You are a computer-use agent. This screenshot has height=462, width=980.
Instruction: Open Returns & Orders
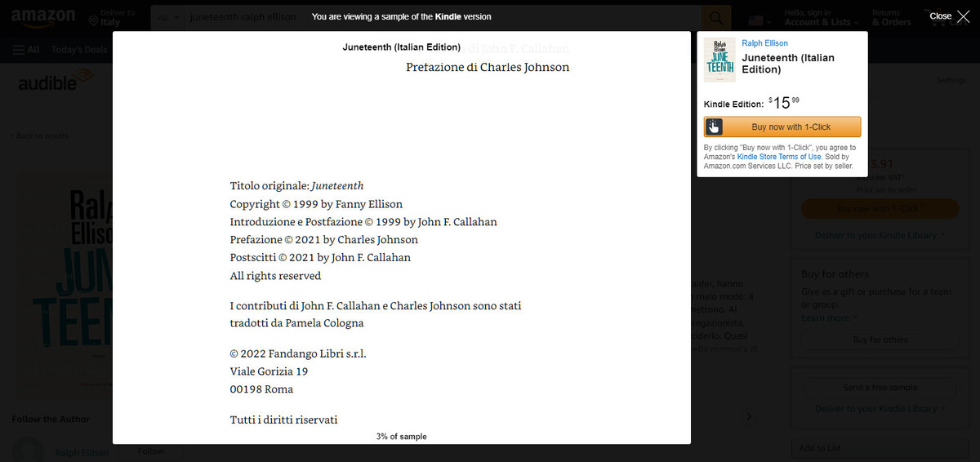891,18
